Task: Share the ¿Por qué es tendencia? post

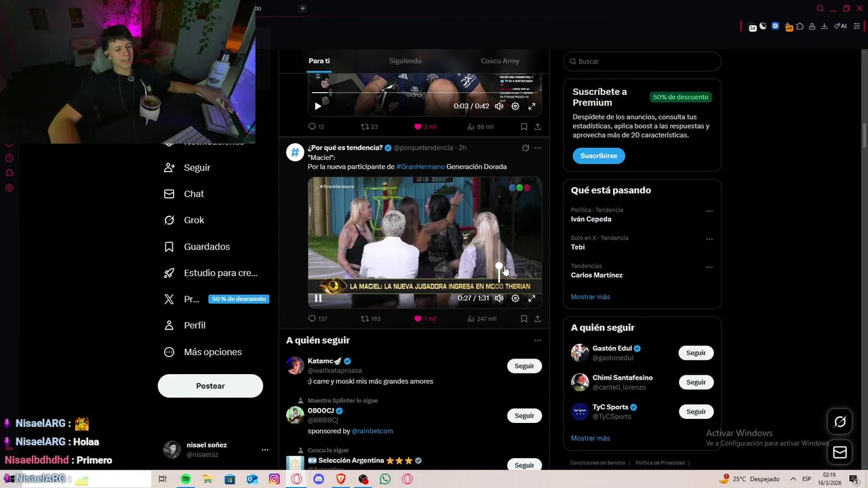Action: pos(538,319)
